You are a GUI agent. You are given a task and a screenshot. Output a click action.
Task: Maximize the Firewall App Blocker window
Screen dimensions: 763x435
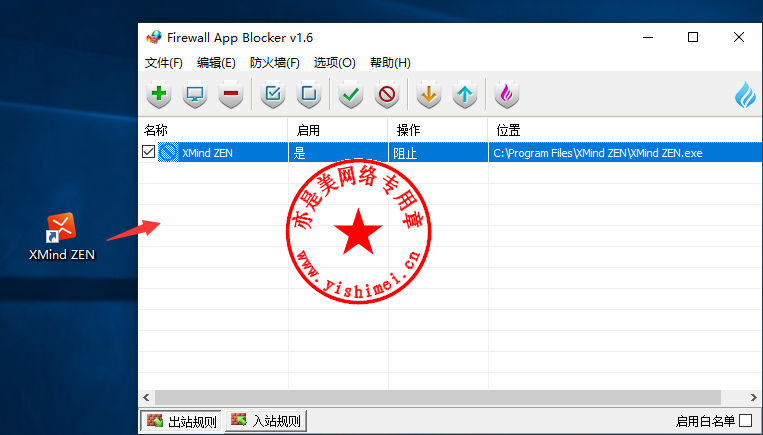tap(693, 37)
